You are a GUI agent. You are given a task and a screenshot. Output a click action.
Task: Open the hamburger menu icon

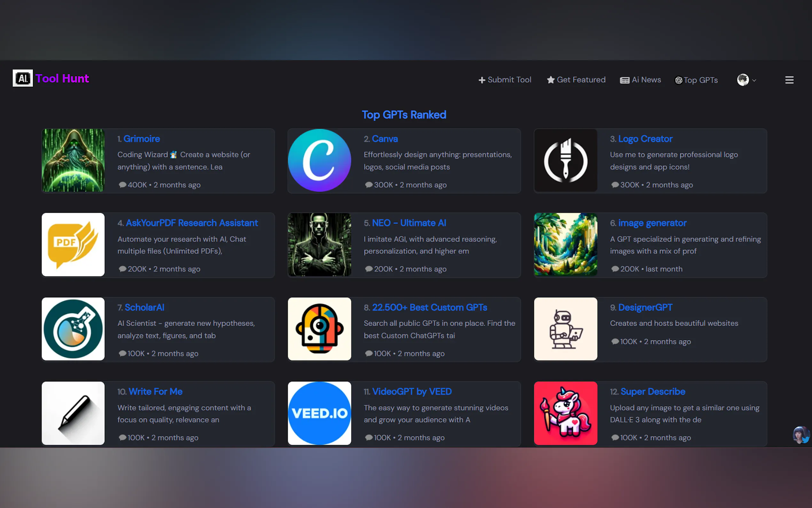pos(789,80)
